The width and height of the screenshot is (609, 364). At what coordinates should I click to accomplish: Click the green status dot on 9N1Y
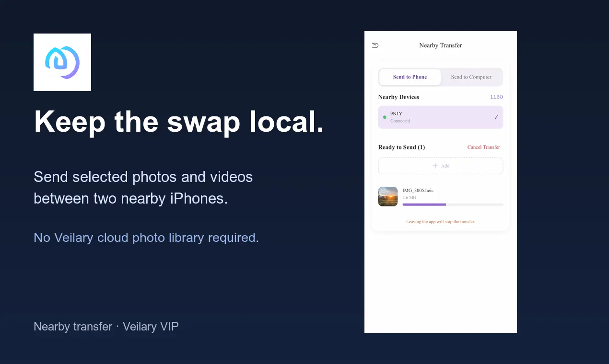pyautogui.click(x=385, y=117)
